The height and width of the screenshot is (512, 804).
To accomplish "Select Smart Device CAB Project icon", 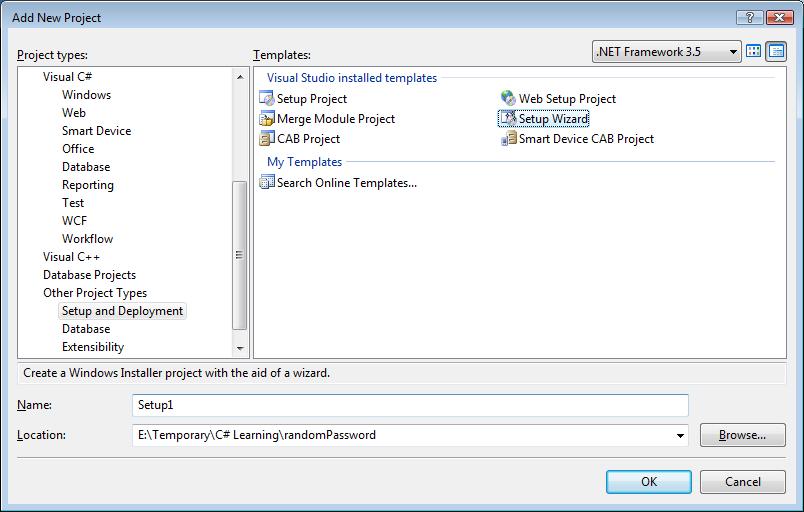I will 508,139.
